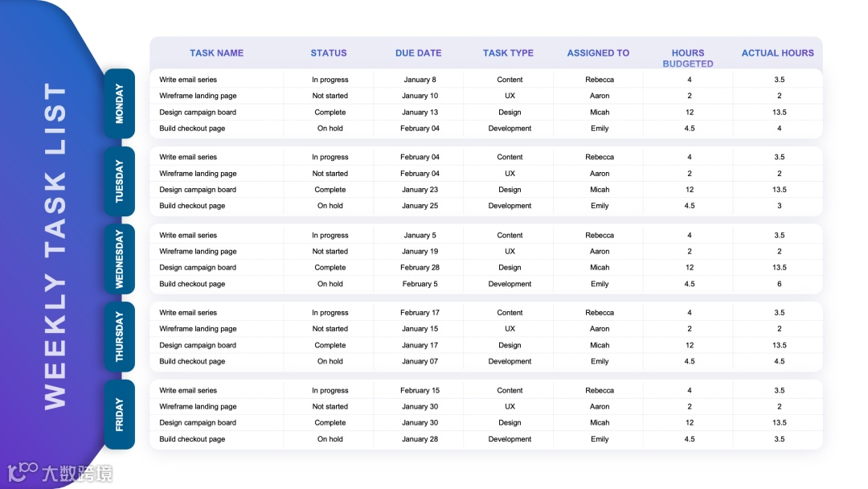Select Thursday's Development task type cell

pos(510,361)
